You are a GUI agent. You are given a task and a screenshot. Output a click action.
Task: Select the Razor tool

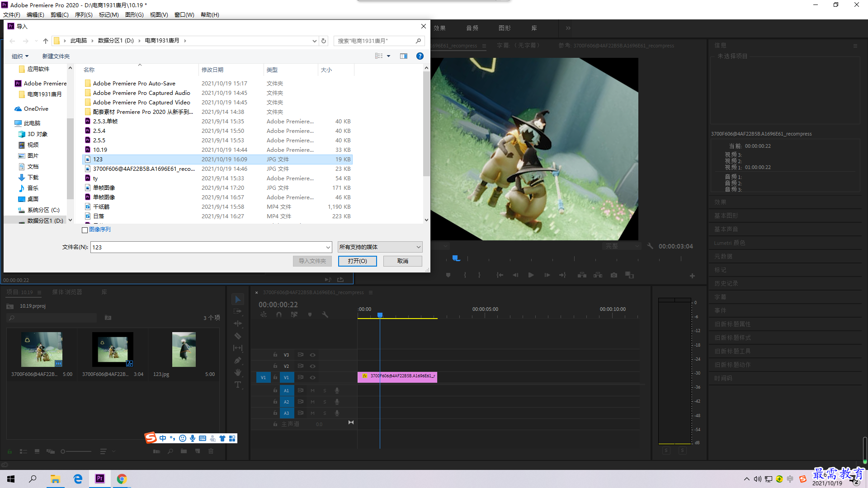click(238, 336)
